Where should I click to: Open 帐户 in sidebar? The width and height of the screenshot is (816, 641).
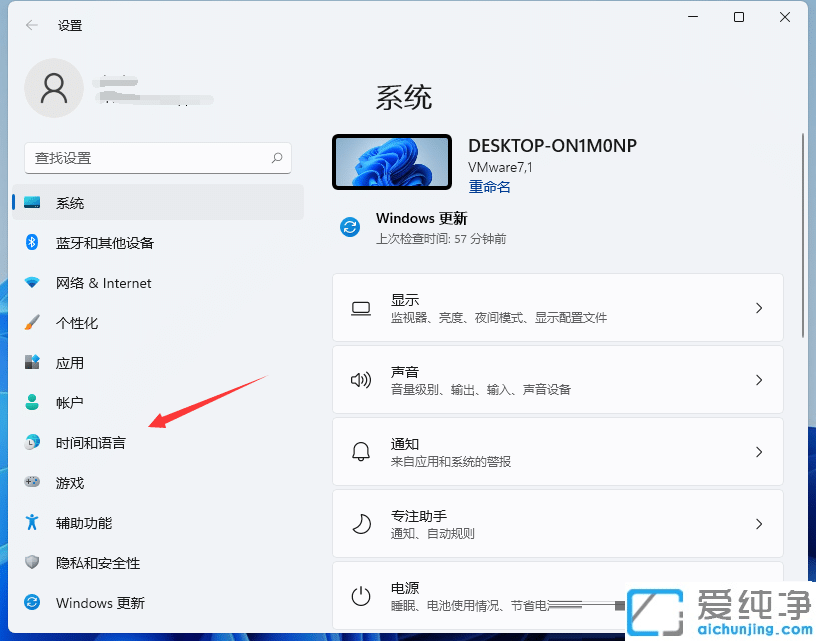coord(158,402)
